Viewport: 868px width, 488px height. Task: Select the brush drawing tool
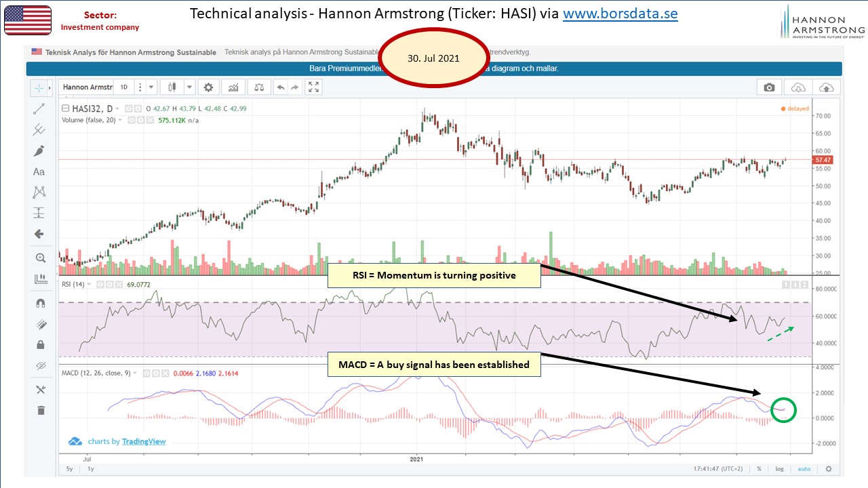39,150
